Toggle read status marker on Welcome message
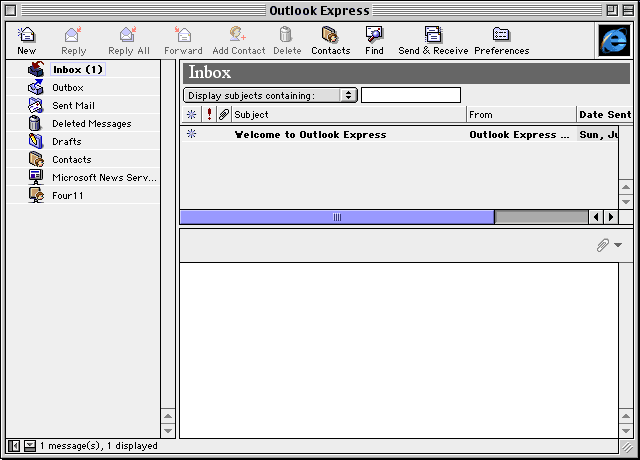Viewport: 640px width, 460px height. [x=191, y=134]
